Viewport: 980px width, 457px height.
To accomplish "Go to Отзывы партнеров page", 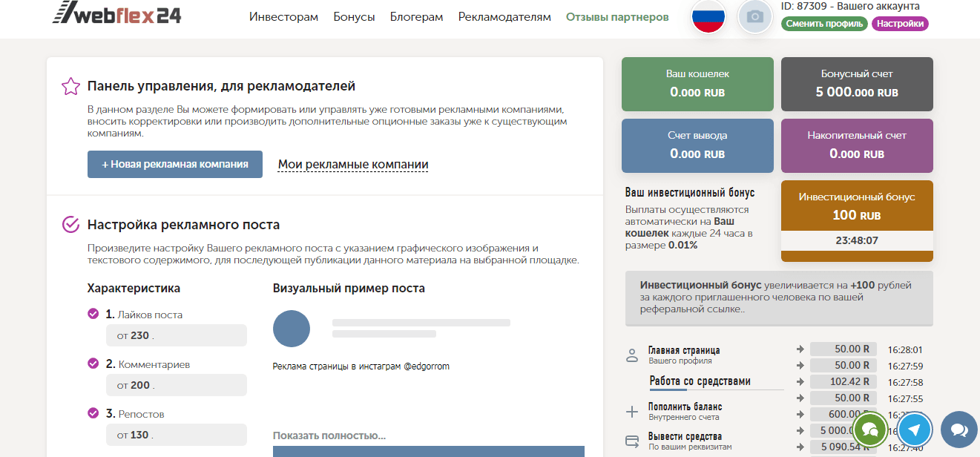I will coord(616,17).
